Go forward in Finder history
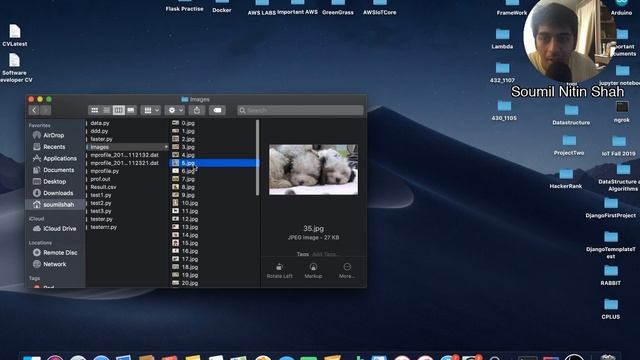Screen dimensions: 640x360 (45, 110)
